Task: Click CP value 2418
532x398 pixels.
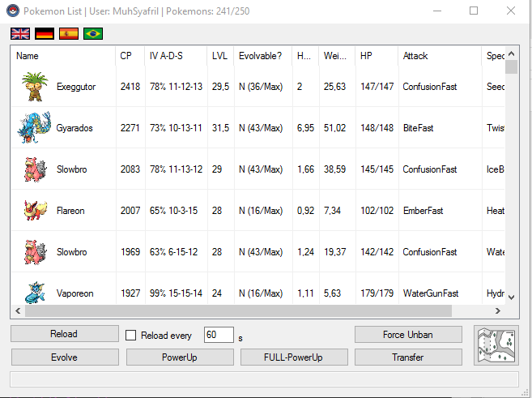Action: 130,87
